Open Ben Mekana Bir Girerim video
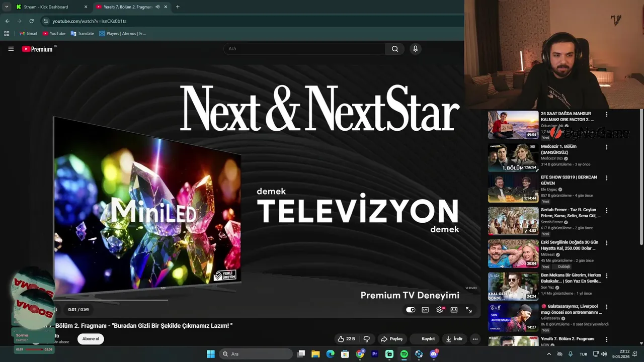 click(513, 286)
